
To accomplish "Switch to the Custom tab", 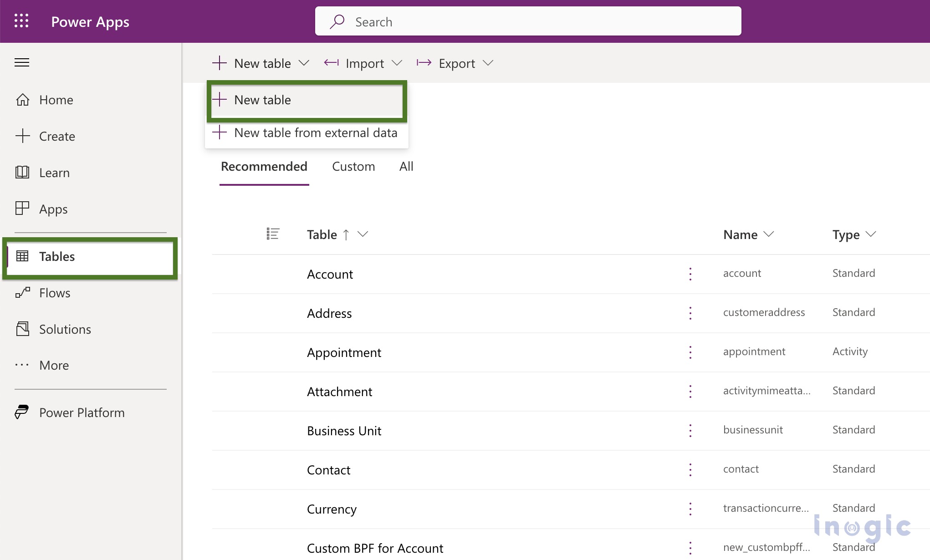I will (x=353, y=167).
